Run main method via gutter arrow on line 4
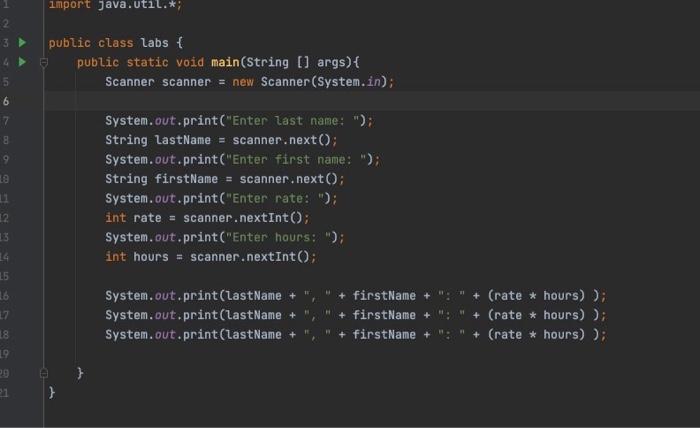700x428 pixels. (22, 62)
